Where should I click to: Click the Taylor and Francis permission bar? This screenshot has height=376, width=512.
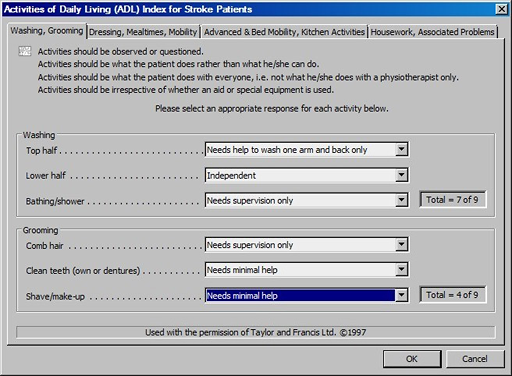(256, 332)
